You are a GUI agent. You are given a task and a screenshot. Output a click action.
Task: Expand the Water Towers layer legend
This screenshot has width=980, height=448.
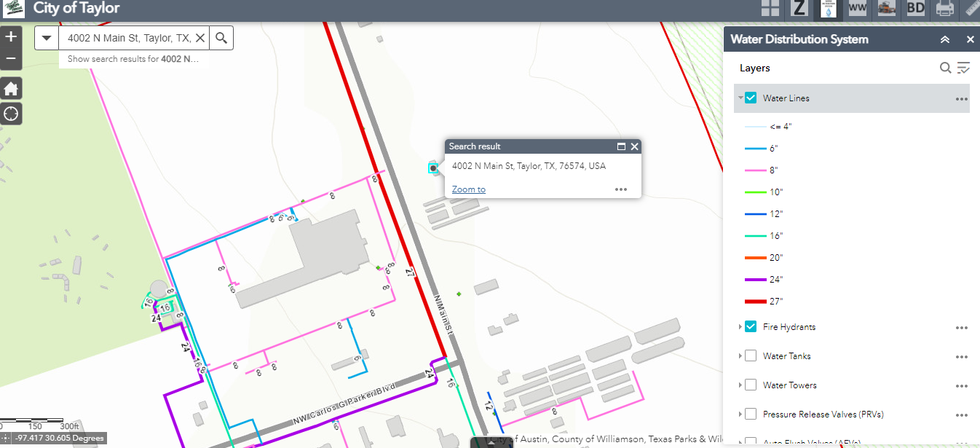[x=740, y=385]
